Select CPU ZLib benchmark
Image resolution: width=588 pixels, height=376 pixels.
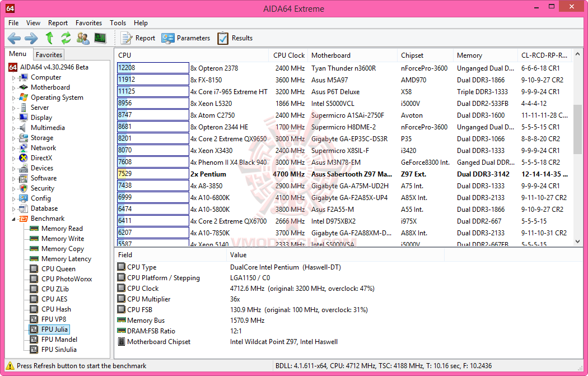(55, 289)
